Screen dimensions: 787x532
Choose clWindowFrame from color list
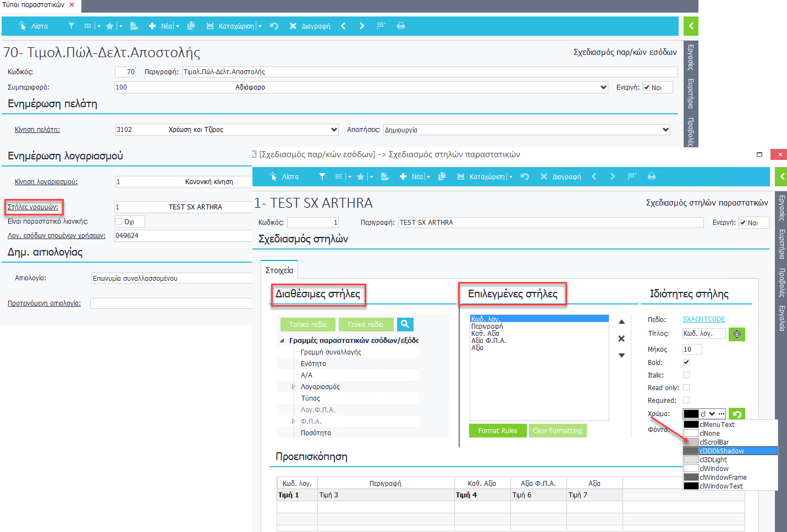723,478
